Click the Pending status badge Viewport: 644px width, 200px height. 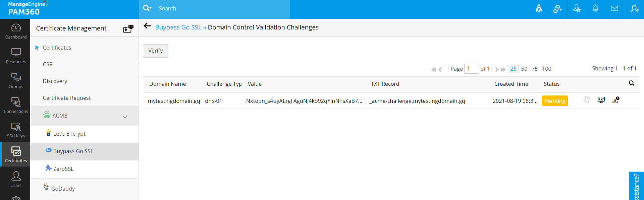pyautogui.click(x=555, y=101)
